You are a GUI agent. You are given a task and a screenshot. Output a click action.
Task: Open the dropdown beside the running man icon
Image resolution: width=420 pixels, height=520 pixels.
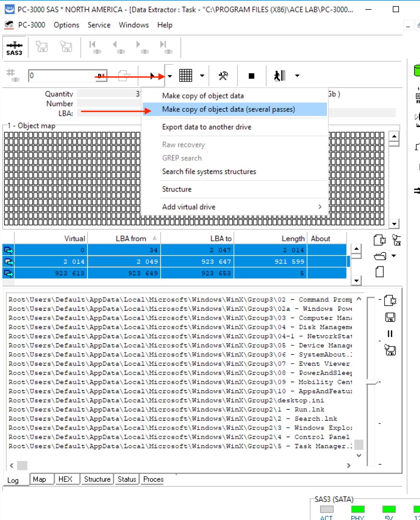(x=297, y=76)
